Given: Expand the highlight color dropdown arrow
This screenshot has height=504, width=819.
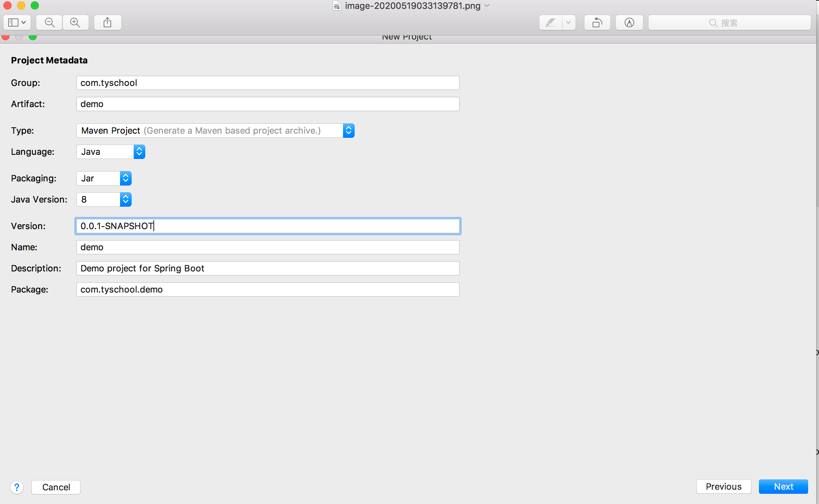Looking at the screenshot, I should 568,23.
